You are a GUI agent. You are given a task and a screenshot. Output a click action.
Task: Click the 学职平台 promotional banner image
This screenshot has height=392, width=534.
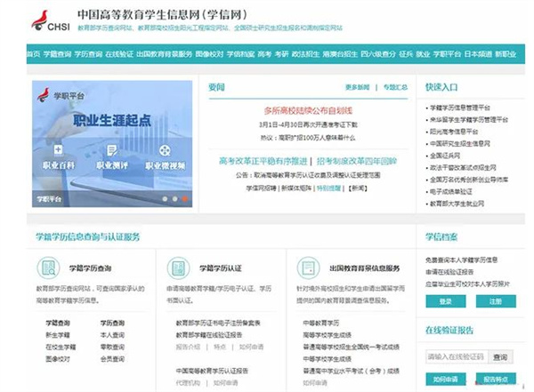tap(112, 144)
